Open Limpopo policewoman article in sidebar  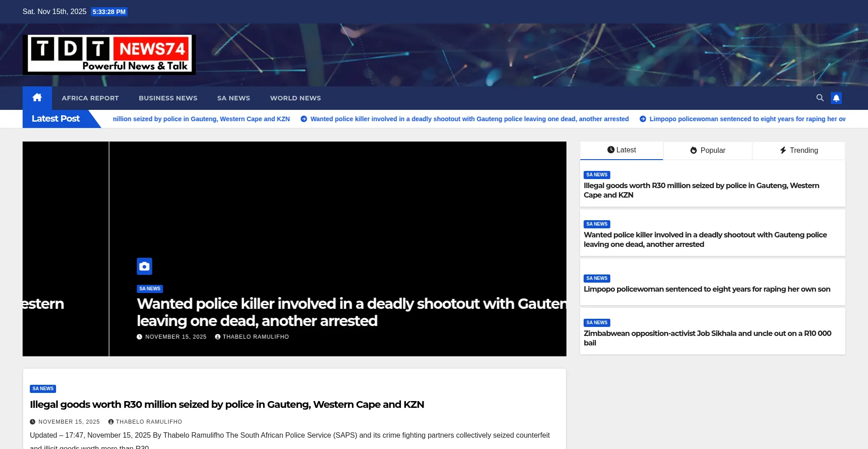click(x=707, y=289)
